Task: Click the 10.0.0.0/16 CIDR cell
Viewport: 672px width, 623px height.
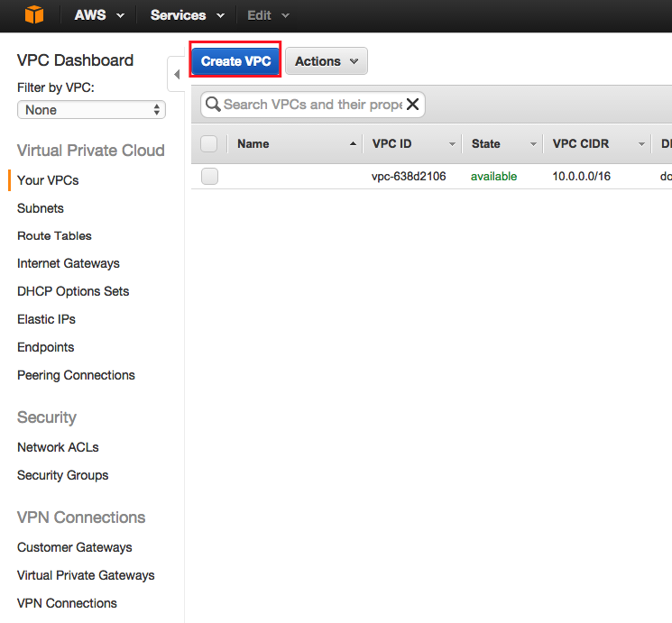Action: (581, 177)
